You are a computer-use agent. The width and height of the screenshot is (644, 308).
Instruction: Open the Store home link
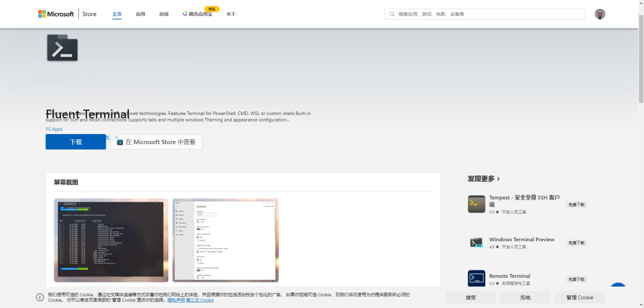(89, 14)
